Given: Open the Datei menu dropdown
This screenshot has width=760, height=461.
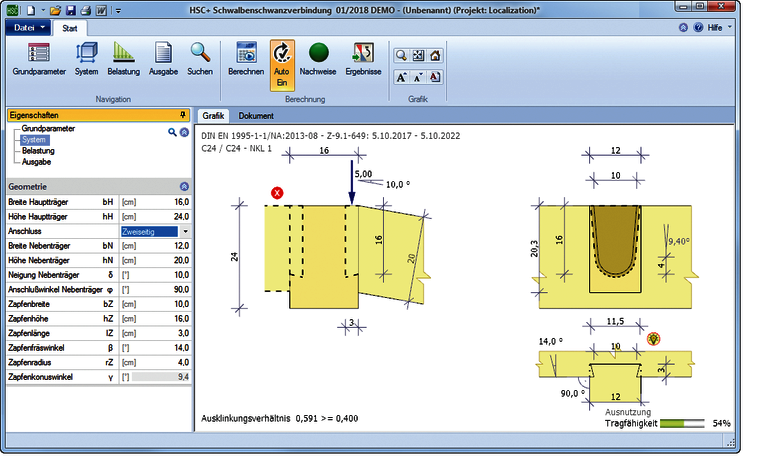Looking at the screenshot, I should tap(29, 28).
